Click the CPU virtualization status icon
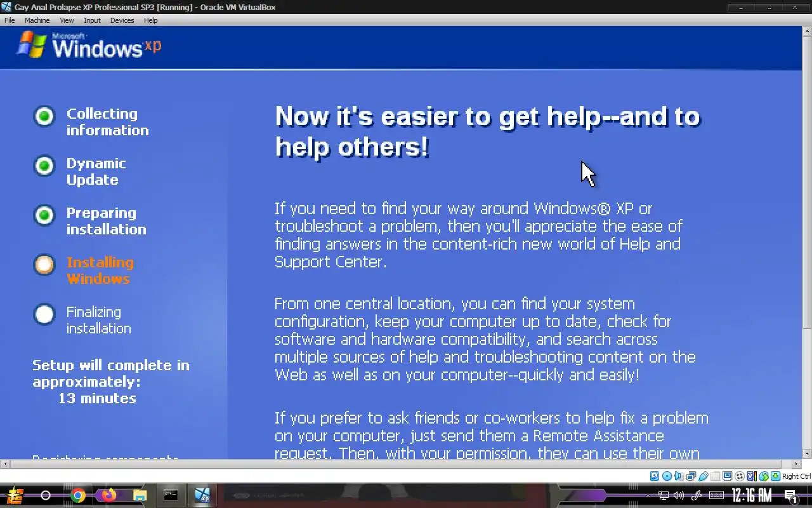Viewport: 812px width, 508px height. 751,476
